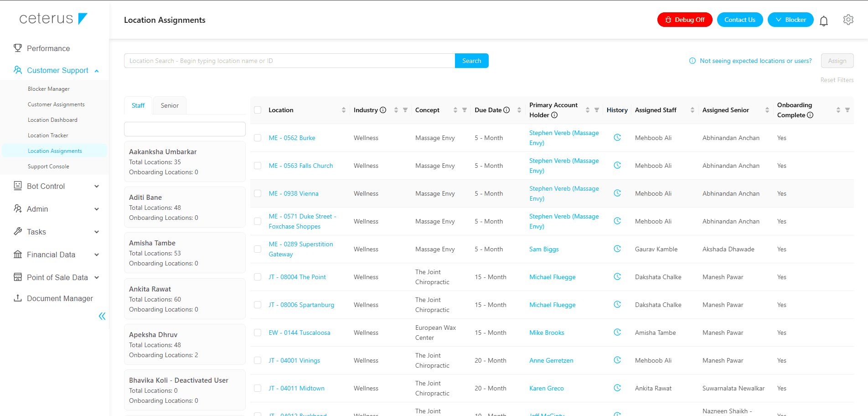
Task: Open JT - 04011 Midtown location link
Action: coord(297,388)
